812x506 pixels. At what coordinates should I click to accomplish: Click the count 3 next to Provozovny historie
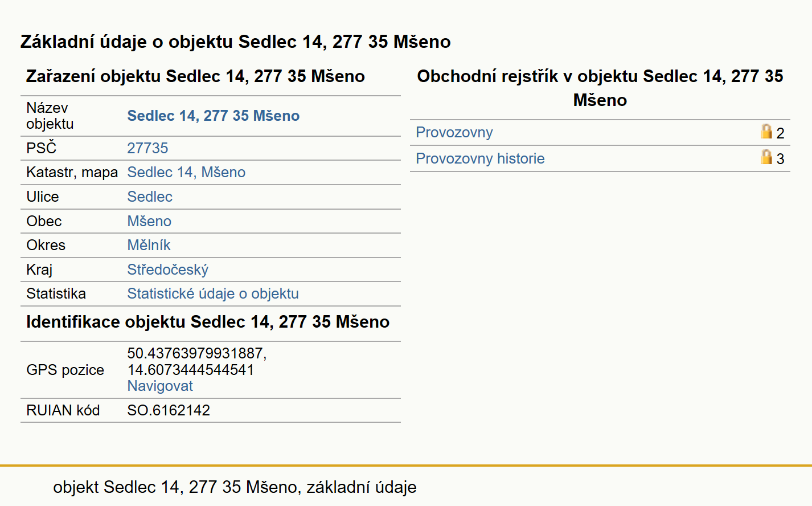(780, 159)
